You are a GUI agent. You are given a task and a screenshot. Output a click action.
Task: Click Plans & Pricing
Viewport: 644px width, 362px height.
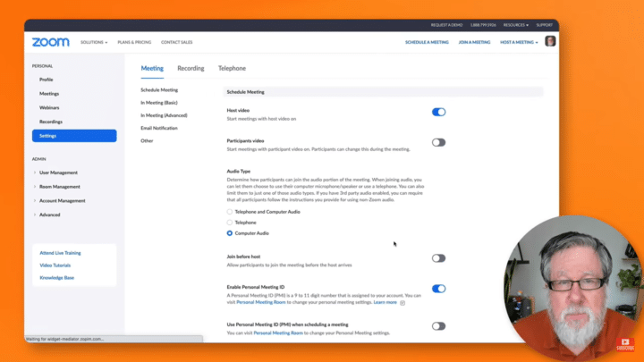click(134, 42)
